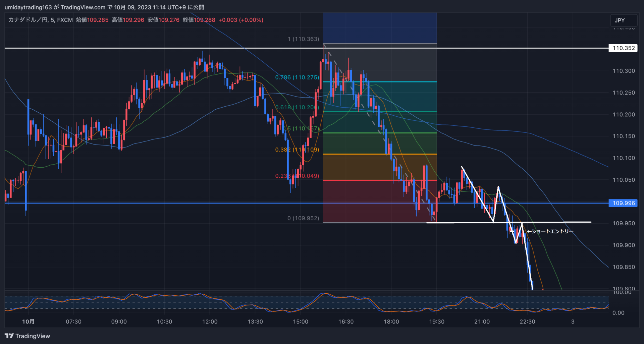The width and height of the screenshot is (644, 344).
Task: Click the red 0.236 Fibonacci level label
Action: click(x=297, y=176)
